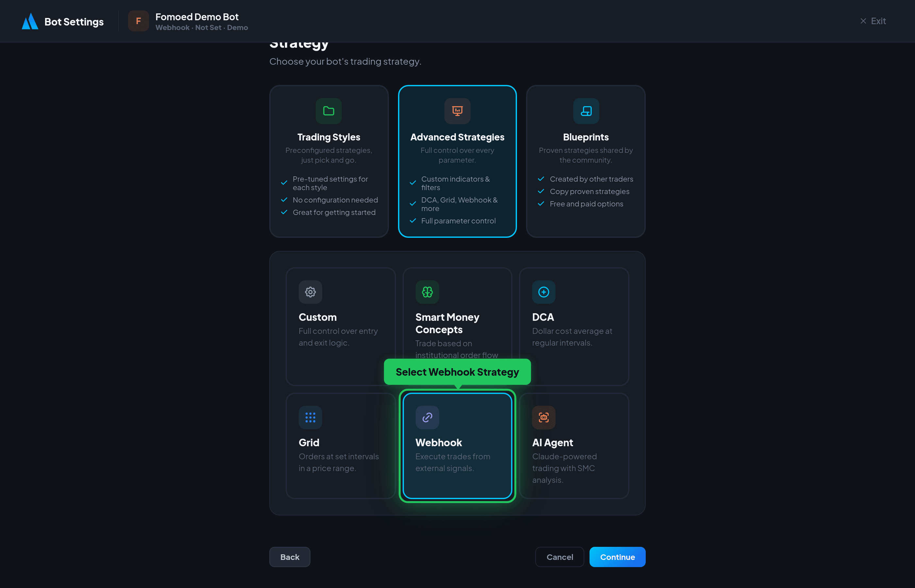The width and height of the screenshot is (915, 588).
Task: Click the gear icon on the Custom card
Action: pyautogui.click(x=310, y=292)
